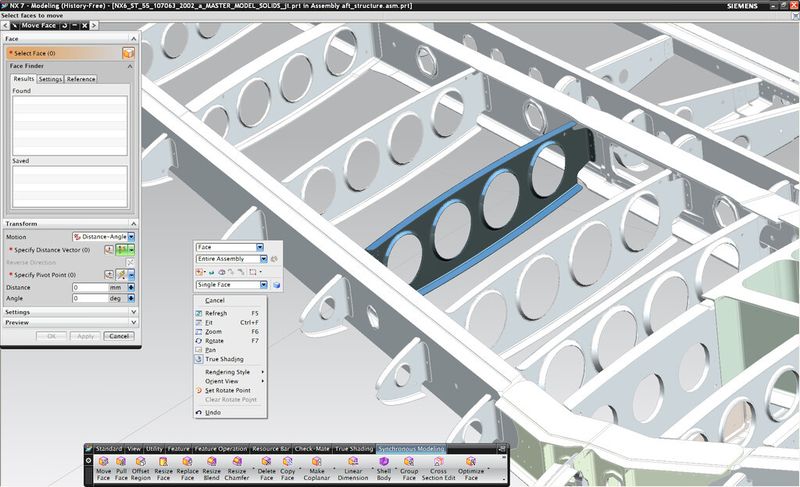Click the Saved results list box
Screen dimensions: 800x487
[70, 187]
